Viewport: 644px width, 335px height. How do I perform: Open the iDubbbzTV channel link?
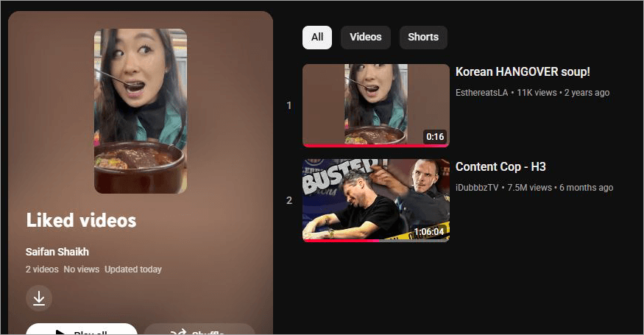tap(477, 188)
